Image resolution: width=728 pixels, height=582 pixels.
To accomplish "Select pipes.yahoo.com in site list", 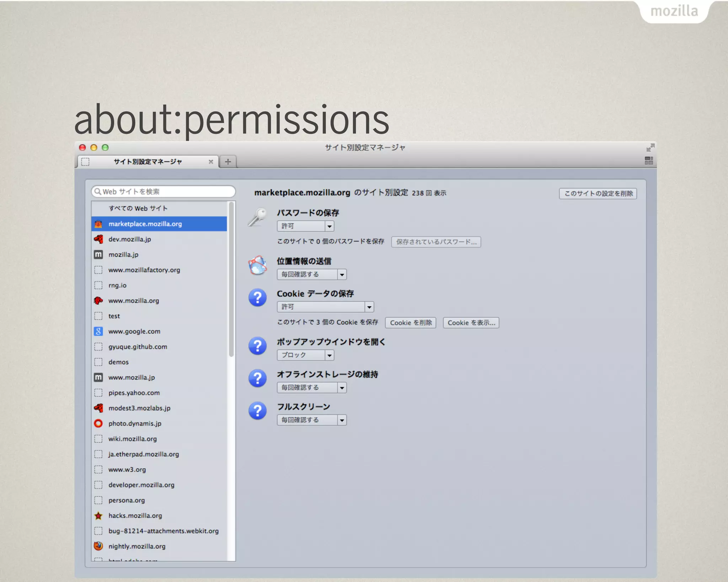I will pyautogui.click(x=159, y=393).
